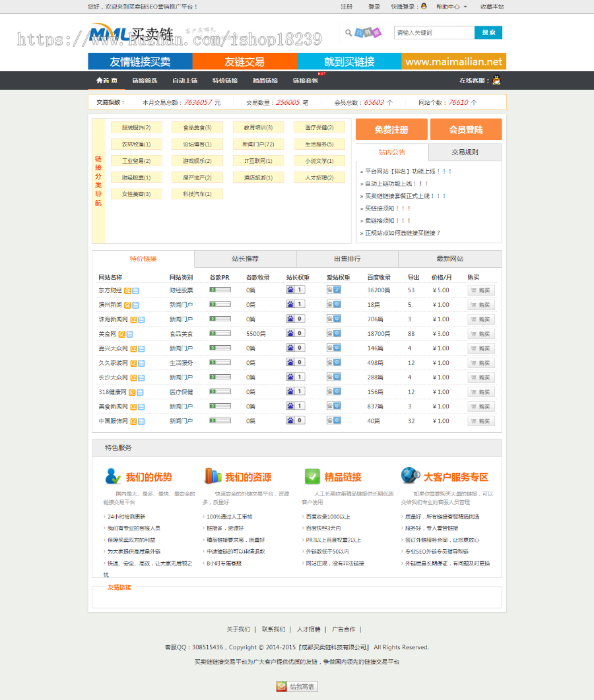Focus the 请输入关键词 search field

click(434, 32)
